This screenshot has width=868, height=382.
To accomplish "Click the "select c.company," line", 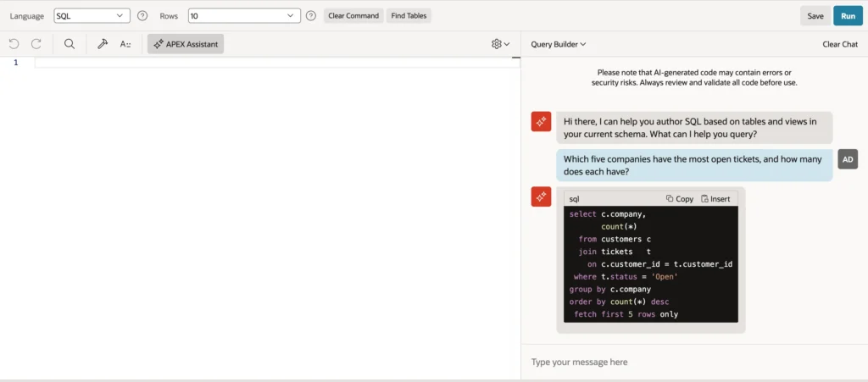I will click(608, 214).
